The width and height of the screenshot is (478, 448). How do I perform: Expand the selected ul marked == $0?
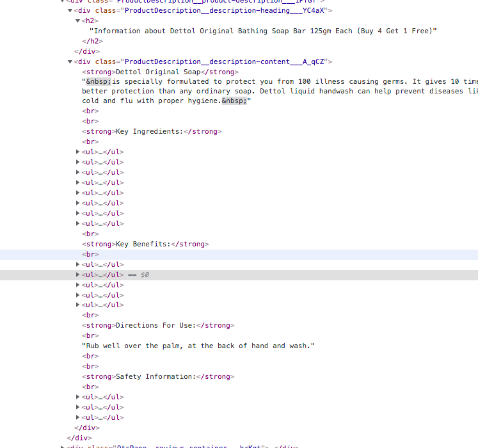point(77,275)
